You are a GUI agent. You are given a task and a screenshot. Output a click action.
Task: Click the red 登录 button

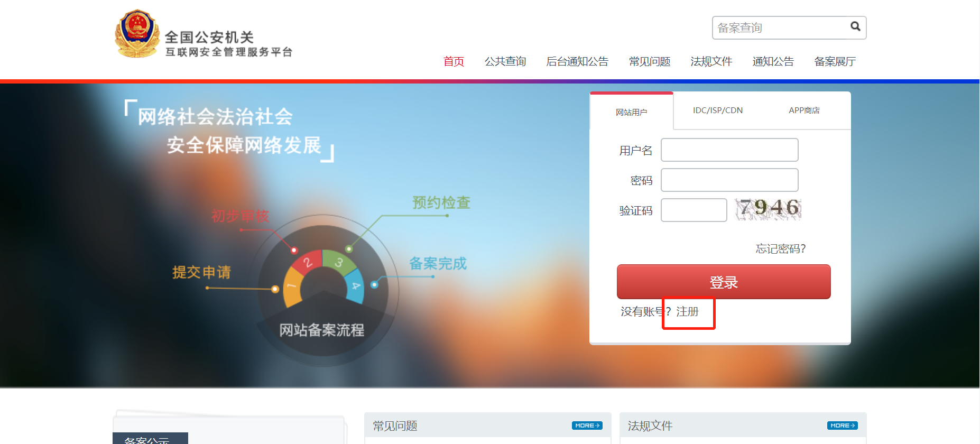[x=724, y=282]
